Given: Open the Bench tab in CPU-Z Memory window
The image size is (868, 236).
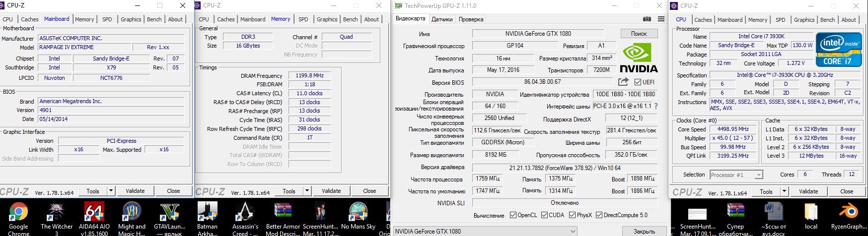Looking at the screenshot, I should pyautogui.click(x=350, y=19).
